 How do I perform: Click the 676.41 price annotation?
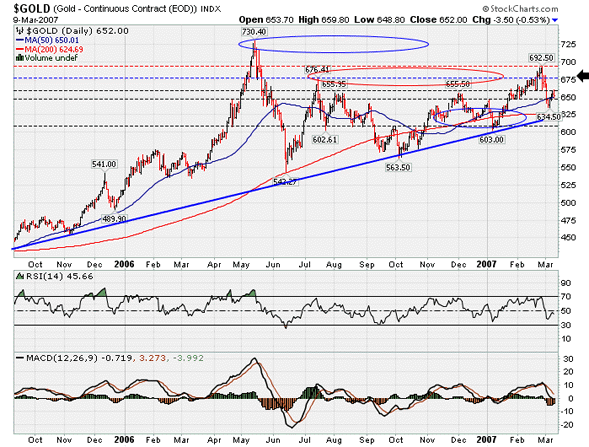point(317,69)
